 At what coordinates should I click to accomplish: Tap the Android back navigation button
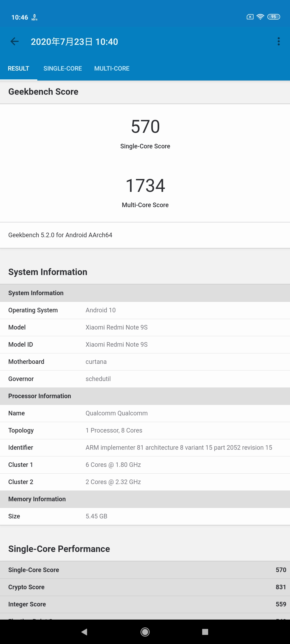(x=84, y=632)
